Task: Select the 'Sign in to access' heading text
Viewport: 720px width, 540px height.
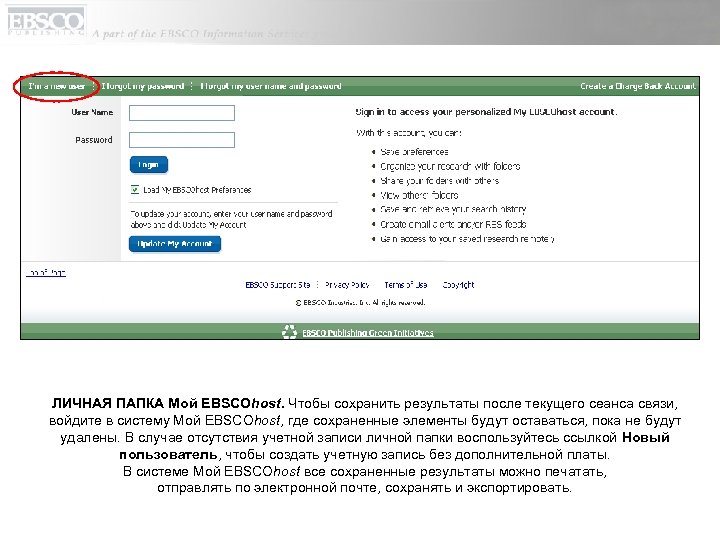Action: point(486,112)
